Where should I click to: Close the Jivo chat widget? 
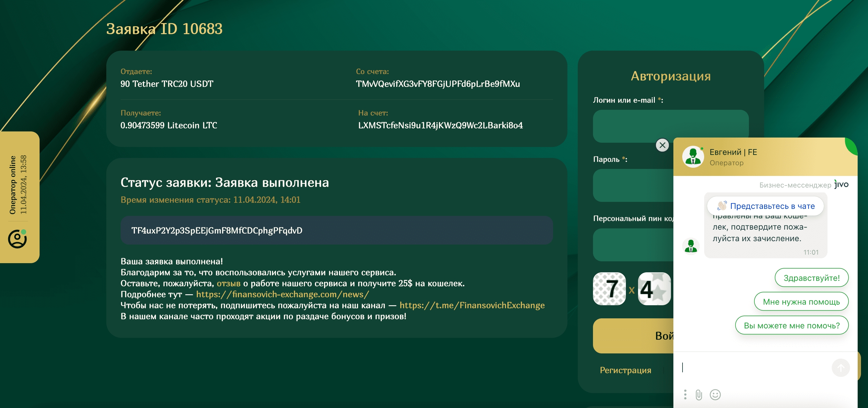pyautogui.click(x=662, y=145)
